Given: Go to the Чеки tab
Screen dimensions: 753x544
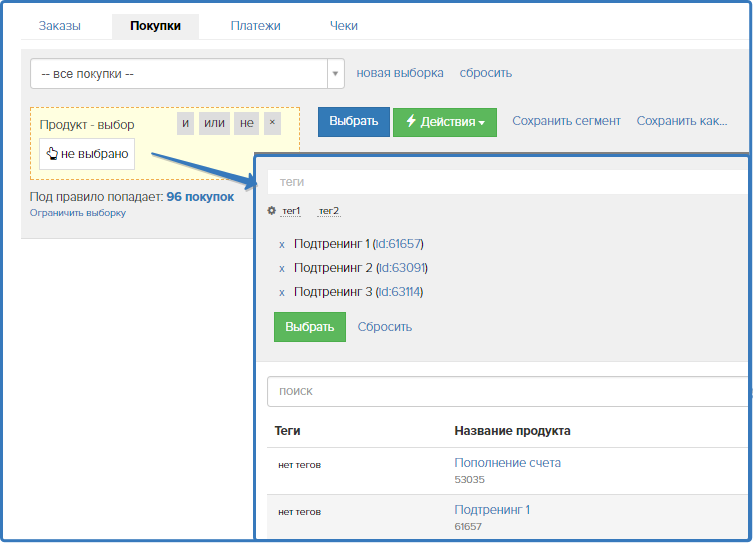Looking at the screenshot, I should (x=343, y=26).
